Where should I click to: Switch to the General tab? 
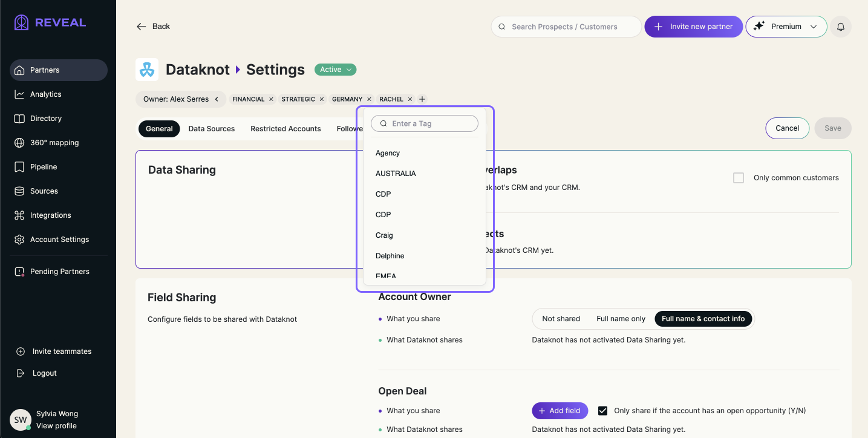coord(159,128)
